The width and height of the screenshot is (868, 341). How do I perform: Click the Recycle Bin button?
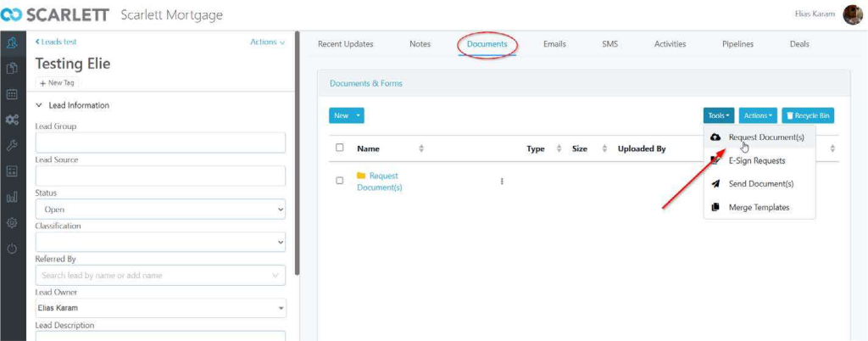(808, 115)
